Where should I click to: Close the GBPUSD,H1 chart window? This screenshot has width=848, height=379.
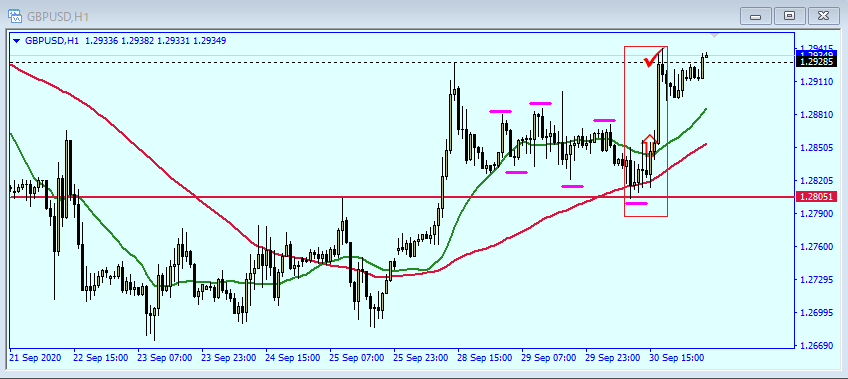coord(824,16)
